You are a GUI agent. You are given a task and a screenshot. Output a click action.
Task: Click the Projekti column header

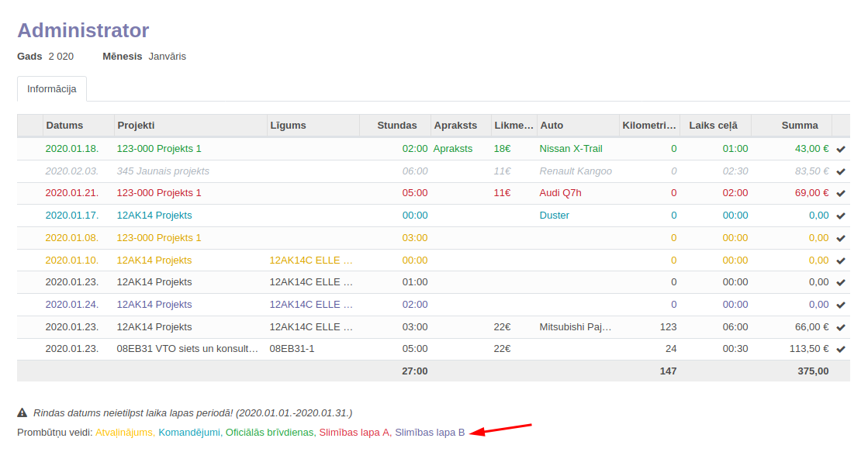pos(136,125)
